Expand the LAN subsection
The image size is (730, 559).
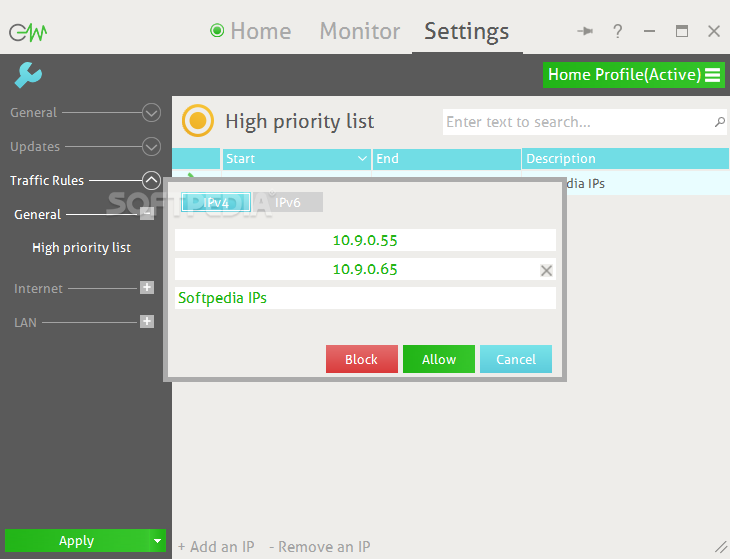[x=147, y=322]
